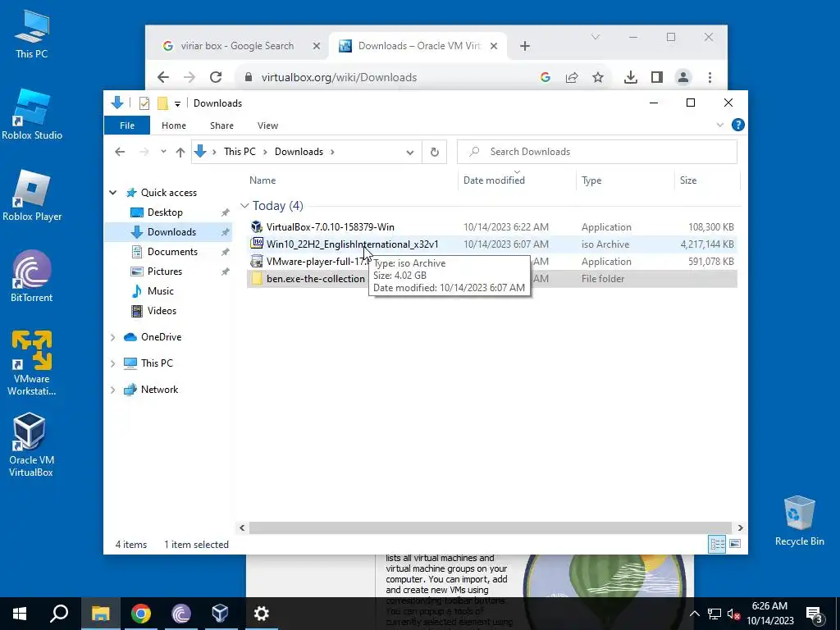Open Windows Start button
The height and width of the screenshot is (630, 840).
20,614
